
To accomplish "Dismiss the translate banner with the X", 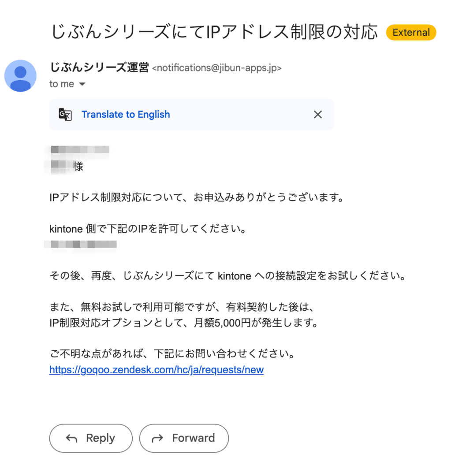I will click(x=318, y=114).
